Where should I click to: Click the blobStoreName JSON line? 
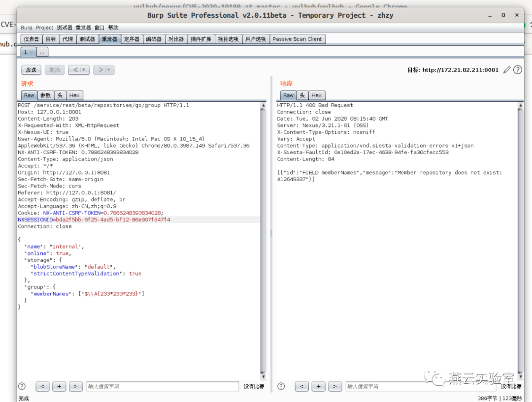[73, 267]
